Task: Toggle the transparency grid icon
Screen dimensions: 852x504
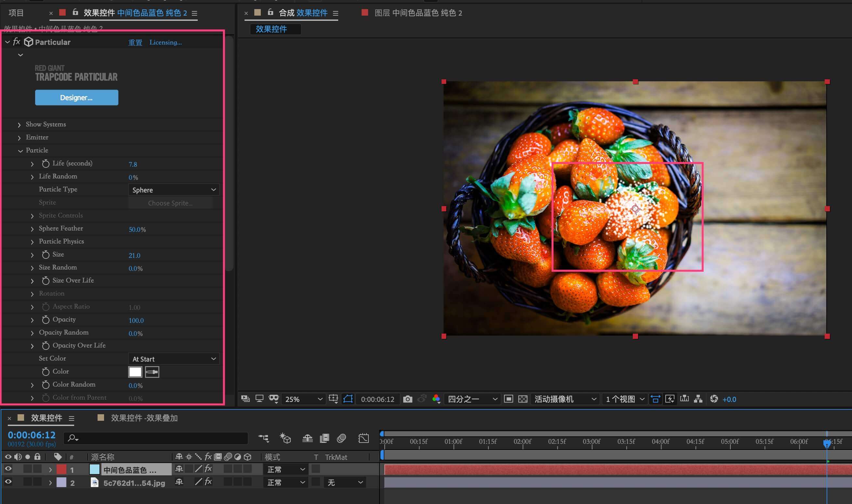Action: [523, 399]
